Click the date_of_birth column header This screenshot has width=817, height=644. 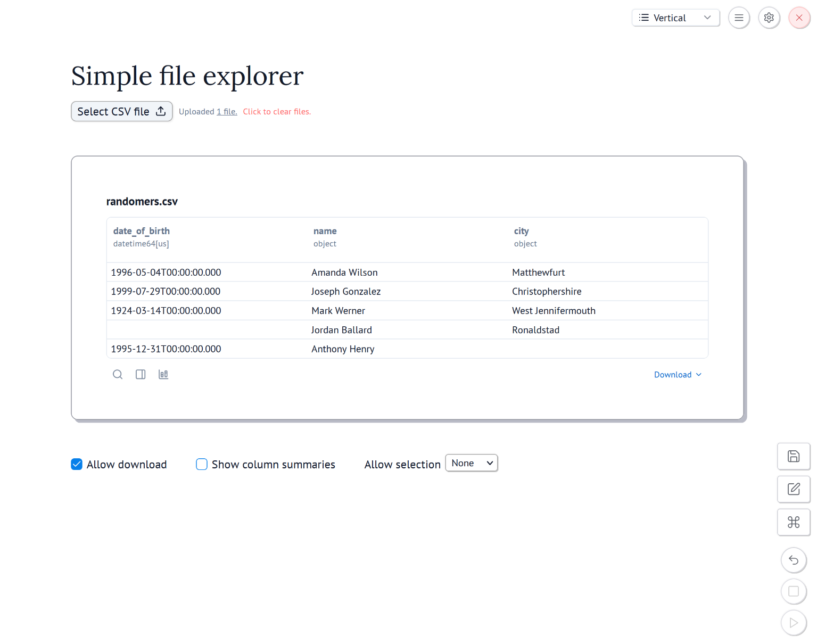coord(142,231)
